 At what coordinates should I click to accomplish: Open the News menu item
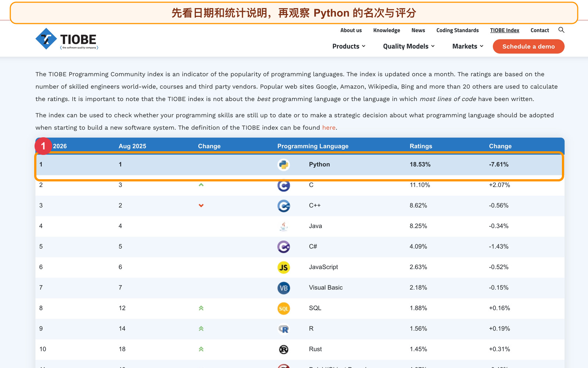click(418, 30)
